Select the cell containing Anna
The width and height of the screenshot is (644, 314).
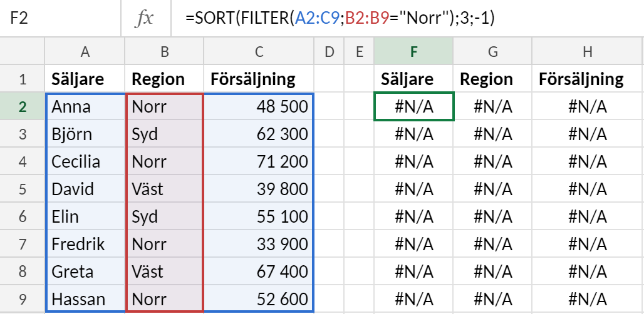85,106
